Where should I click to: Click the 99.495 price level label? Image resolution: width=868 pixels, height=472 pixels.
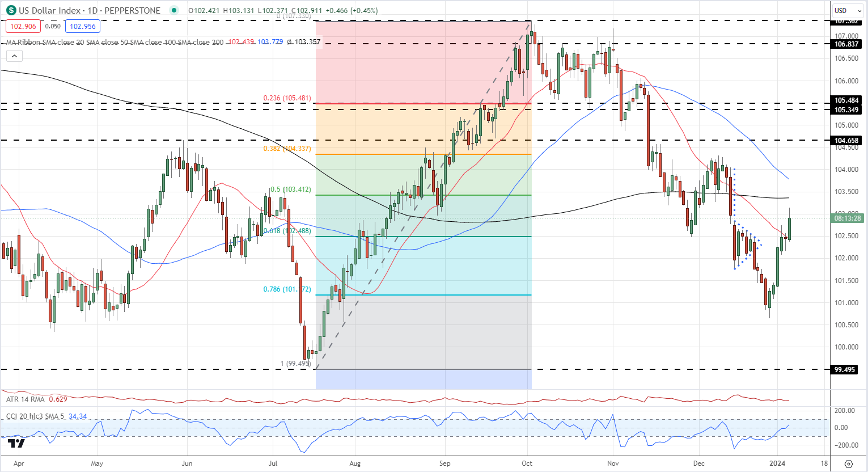click(845, 370)
